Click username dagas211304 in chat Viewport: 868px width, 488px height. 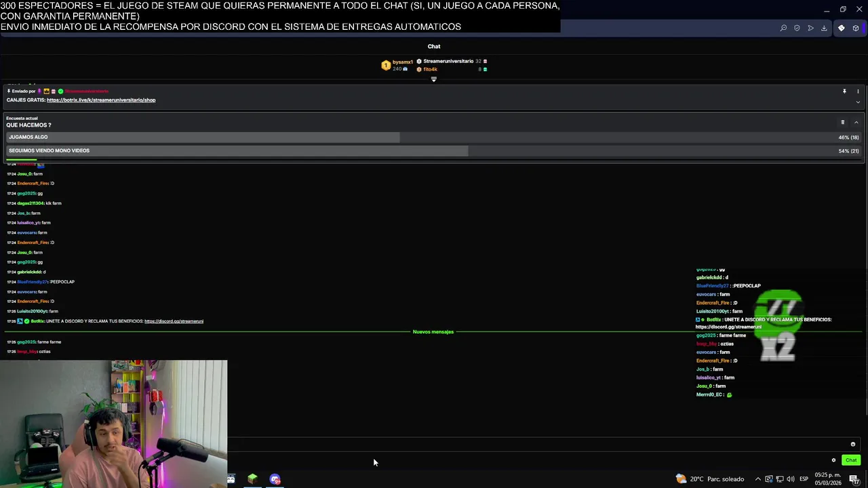[31, 203]
